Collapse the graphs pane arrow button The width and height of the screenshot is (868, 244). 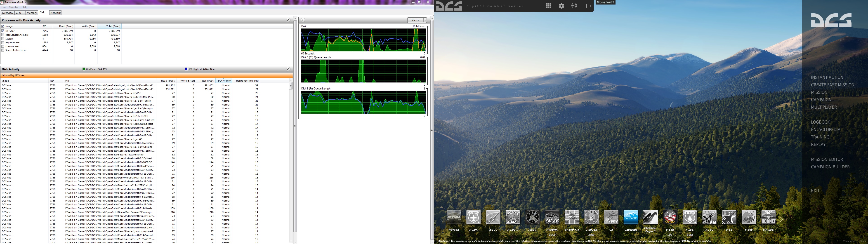[x=303, y=20]
